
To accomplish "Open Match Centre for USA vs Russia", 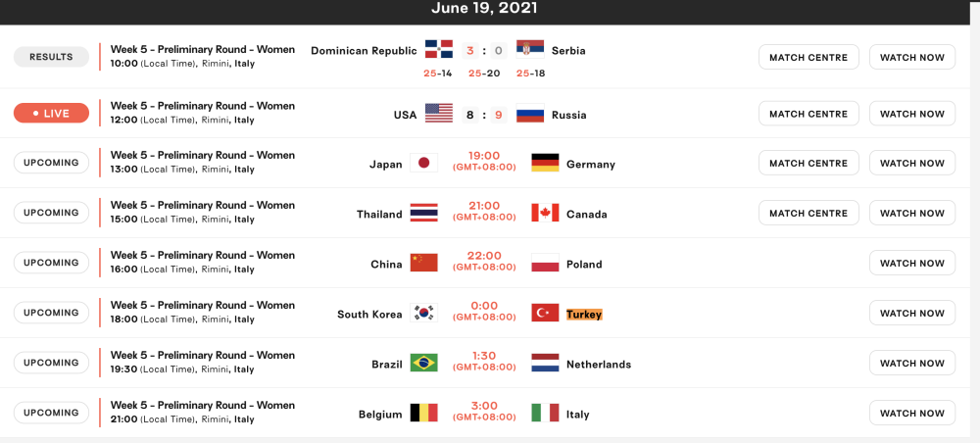I will (808, 114).
